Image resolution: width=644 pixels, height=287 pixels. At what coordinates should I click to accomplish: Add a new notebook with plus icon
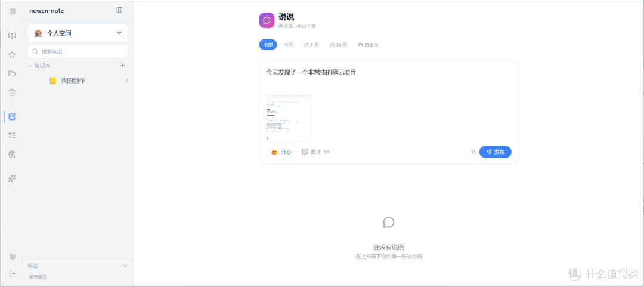tap(122, 66)
